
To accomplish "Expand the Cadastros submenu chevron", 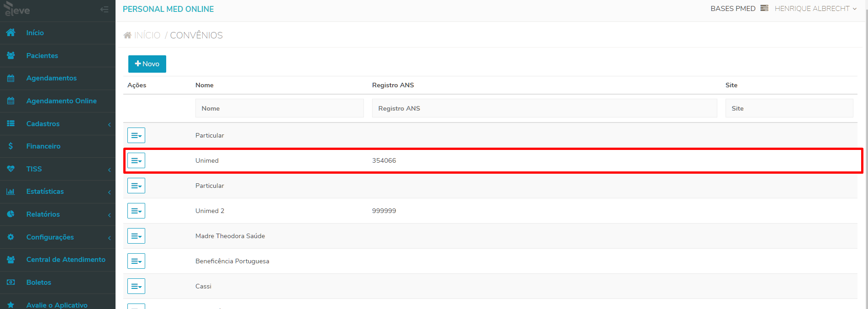I will 110,124.
